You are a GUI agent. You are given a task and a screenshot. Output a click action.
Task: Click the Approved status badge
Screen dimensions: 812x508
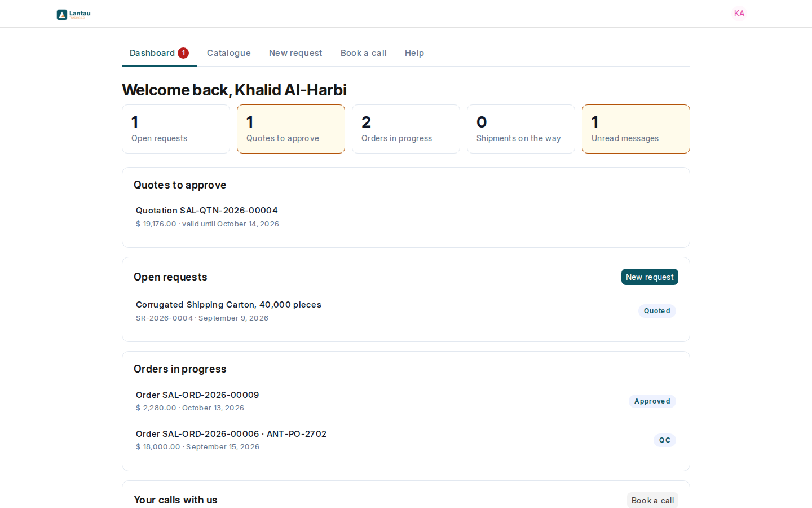(652, 401)
